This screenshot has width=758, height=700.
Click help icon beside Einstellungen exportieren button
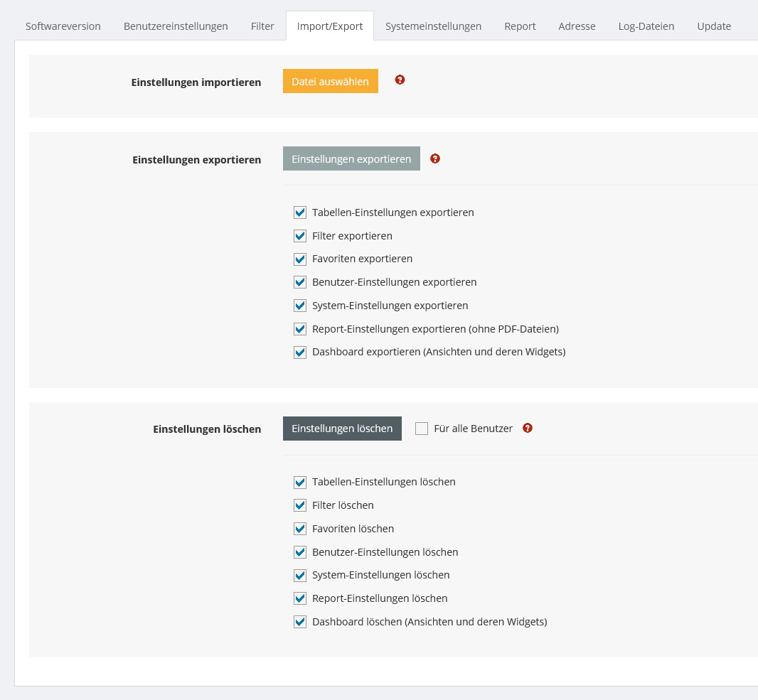pyautogui.click(x=435, y=158)
